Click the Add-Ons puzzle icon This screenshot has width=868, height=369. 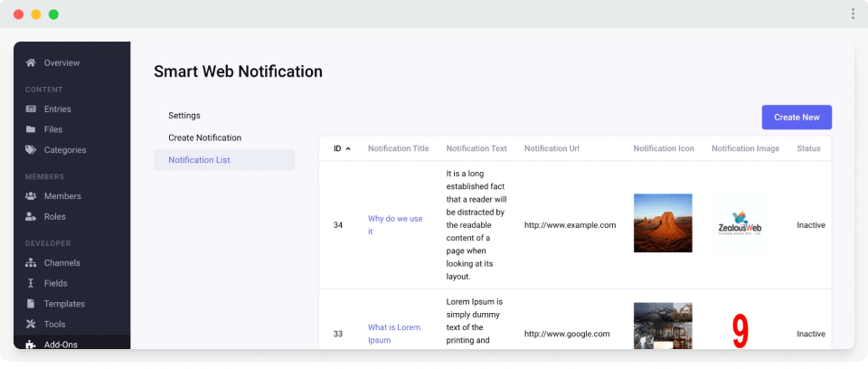pyautogui.click(x=31, y=345)
